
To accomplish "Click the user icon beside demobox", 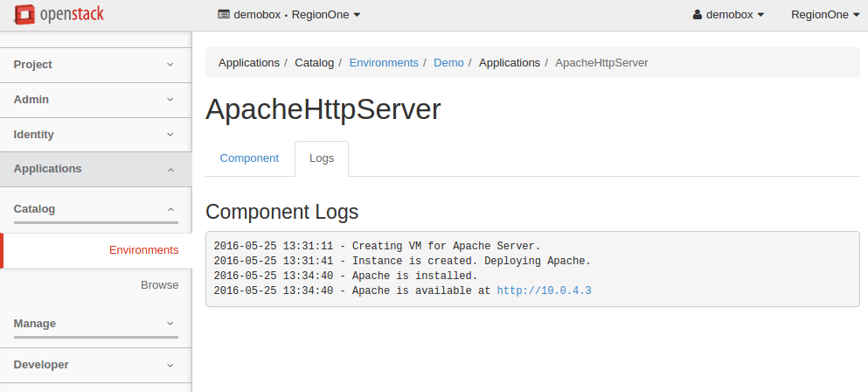I will (698, 15).
